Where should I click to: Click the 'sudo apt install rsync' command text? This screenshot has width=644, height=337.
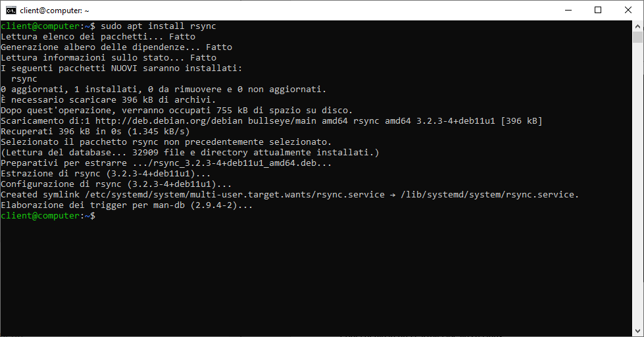[x=159, y=26]
